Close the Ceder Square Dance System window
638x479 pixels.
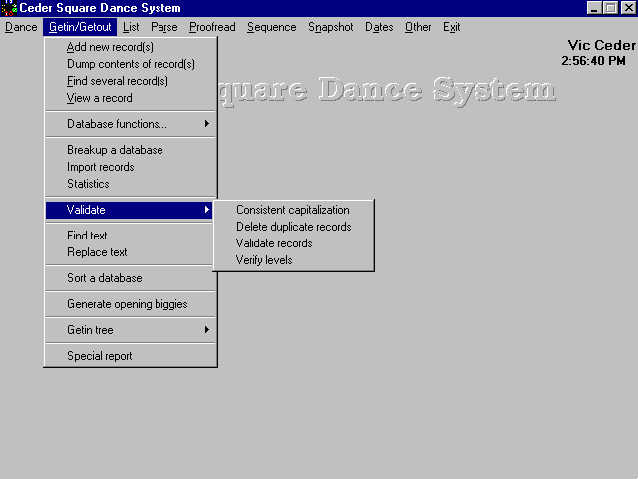click(628, 8)
